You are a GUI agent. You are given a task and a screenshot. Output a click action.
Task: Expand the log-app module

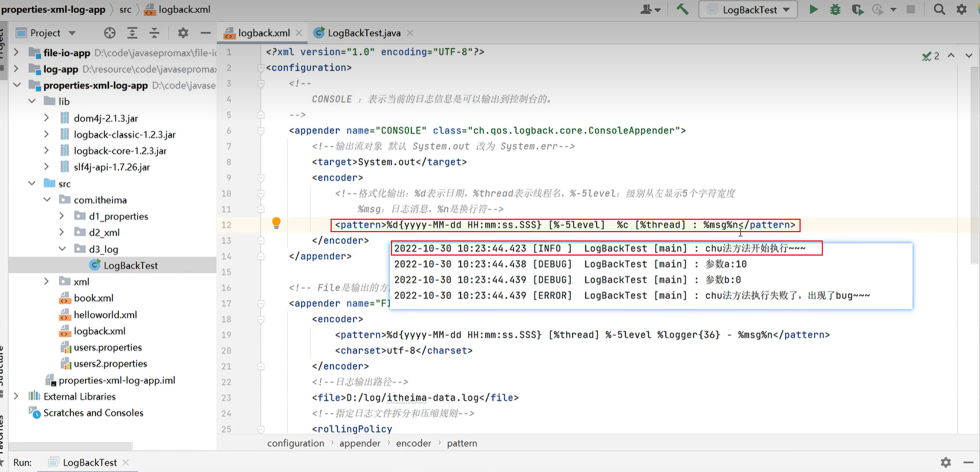pos(16,69)
